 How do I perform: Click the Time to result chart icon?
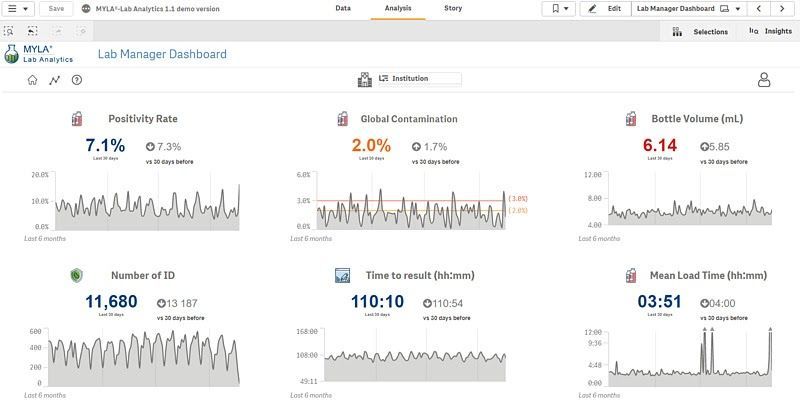coord(342,275)
